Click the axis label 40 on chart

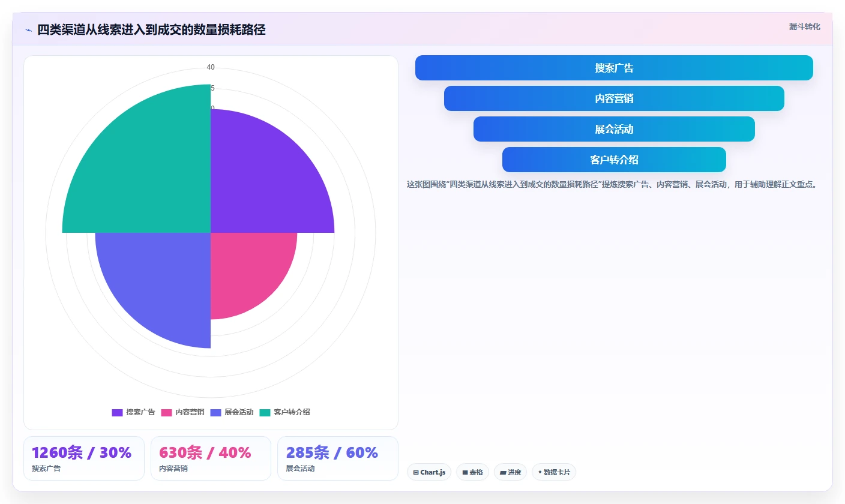pyautogui.click(x=211, y=67)
